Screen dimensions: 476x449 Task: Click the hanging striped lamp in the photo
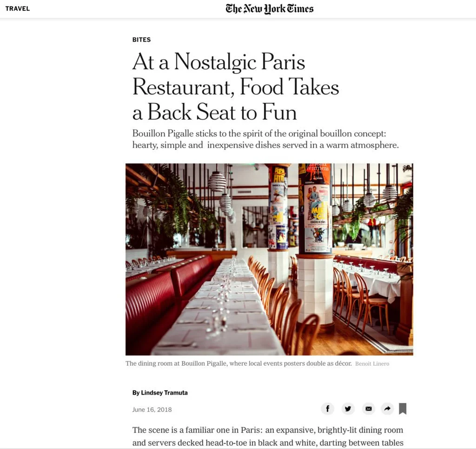(217, 181)
